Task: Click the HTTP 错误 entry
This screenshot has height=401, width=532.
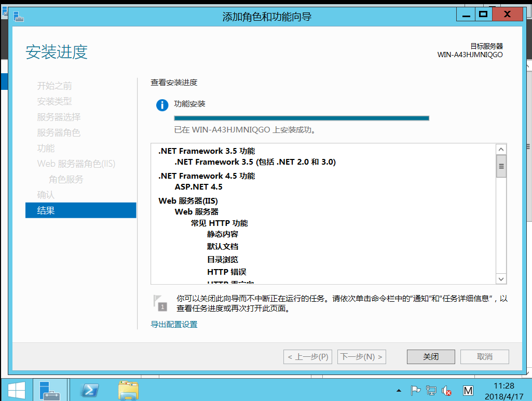Action: click(227, 272)
